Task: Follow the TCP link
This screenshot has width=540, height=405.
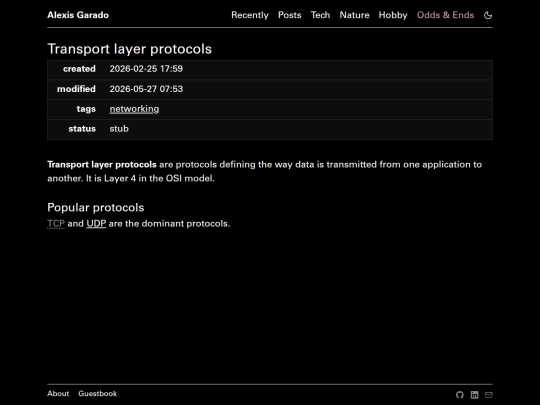Action: click(56, 224)
